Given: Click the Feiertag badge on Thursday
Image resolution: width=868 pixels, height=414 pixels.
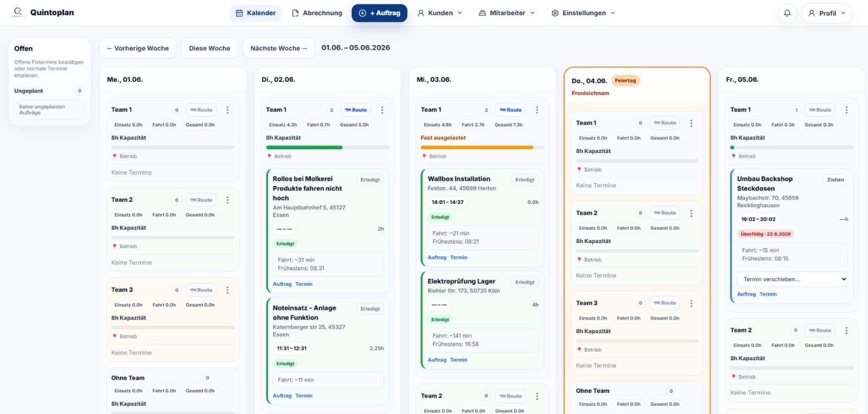Looking at the screenshot, I should (626, 81).
